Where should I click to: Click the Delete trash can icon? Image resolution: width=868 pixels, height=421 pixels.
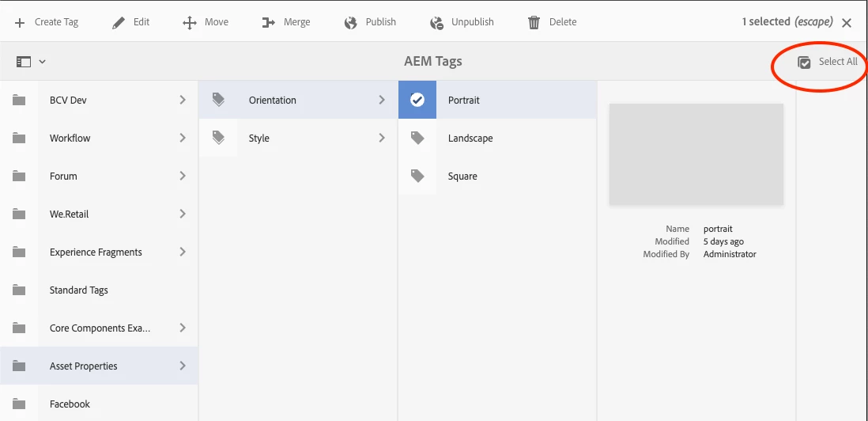pos(534,23)
